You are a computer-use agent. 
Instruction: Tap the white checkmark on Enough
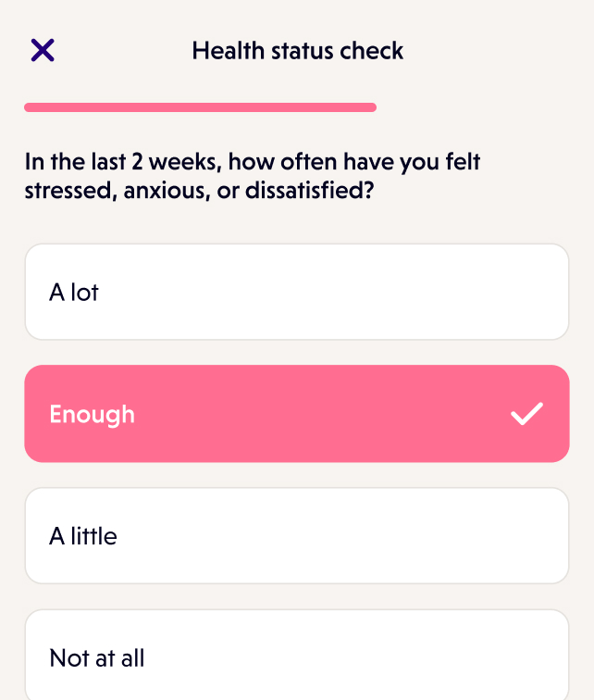(x=526, y=414)
